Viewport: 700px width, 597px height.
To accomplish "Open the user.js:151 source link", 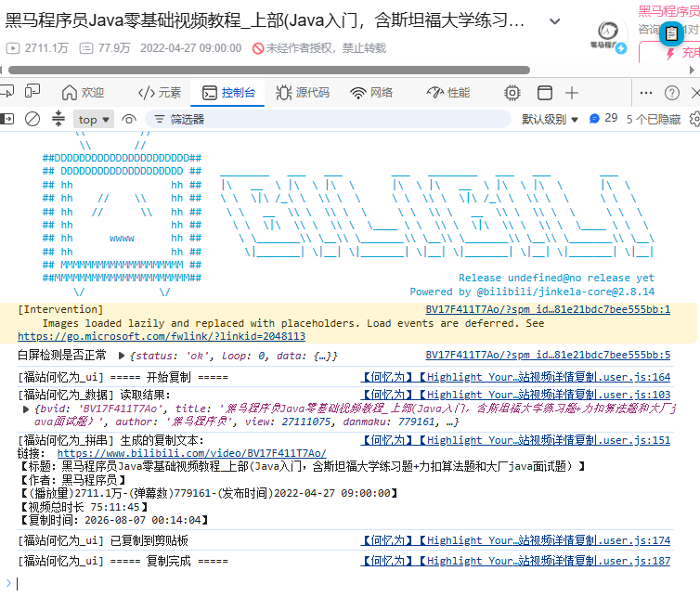I will pyautogui.click(x=515, y=440).
